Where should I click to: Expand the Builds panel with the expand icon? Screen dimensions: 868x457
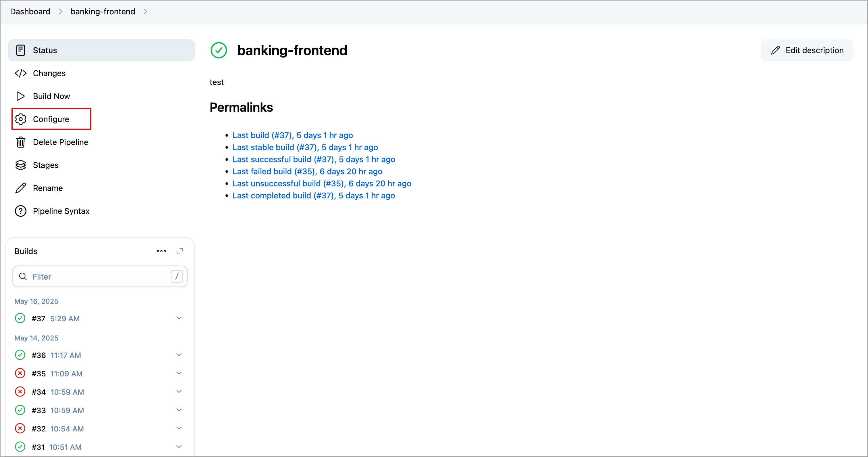point(180,251)
